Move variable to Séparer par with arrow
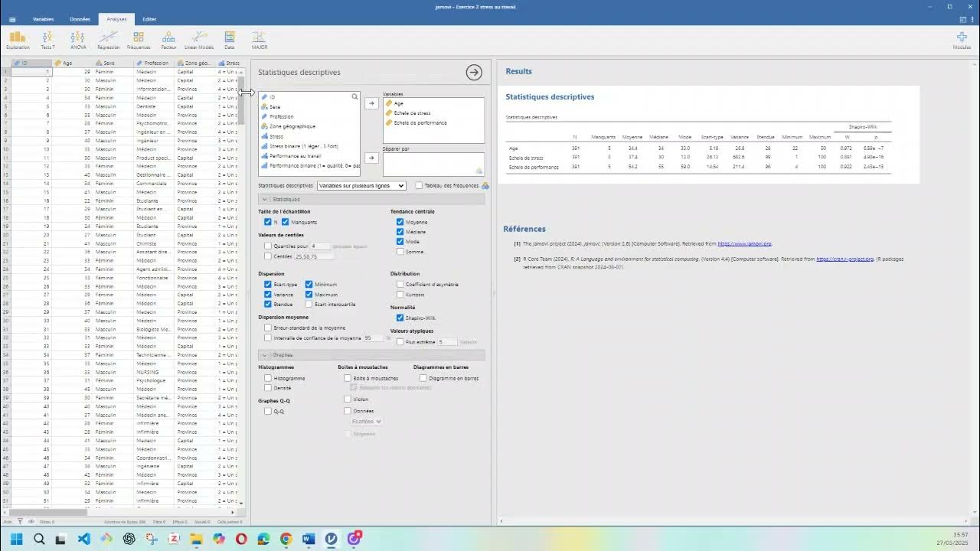This screenshot has width=980, height=551. (371, 158)
